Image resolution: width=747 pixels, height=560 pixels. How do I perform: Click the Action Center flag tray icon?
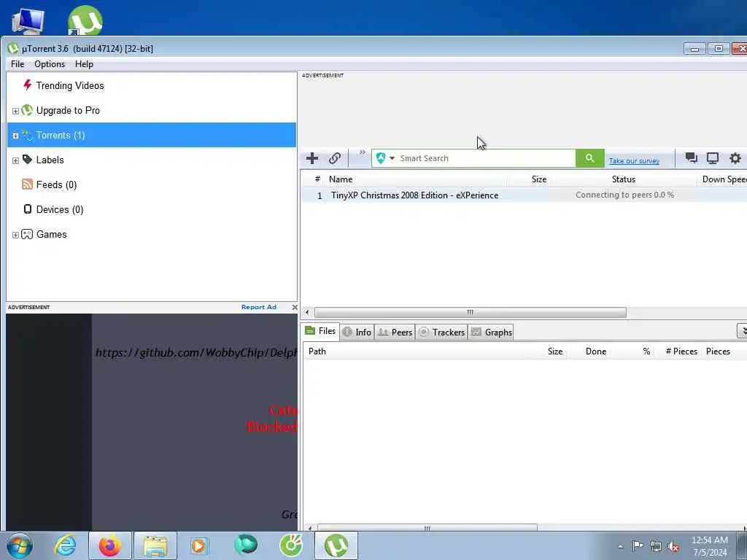[x=638, y=545]
